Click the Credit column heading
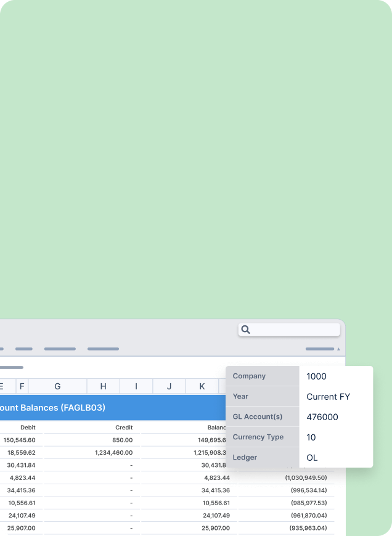Screen dimensions: 392x536 point(124,428)
